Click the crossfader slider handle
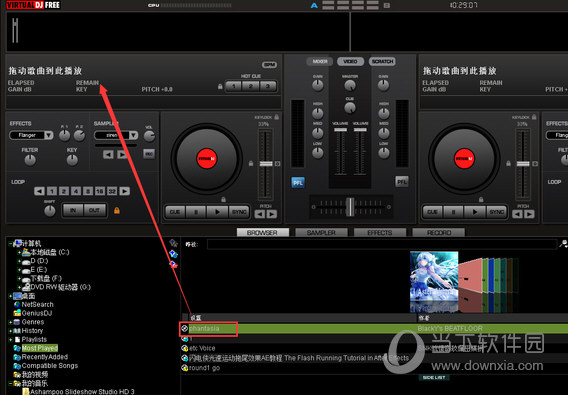 pyautogui.click(x=350, y=207)
